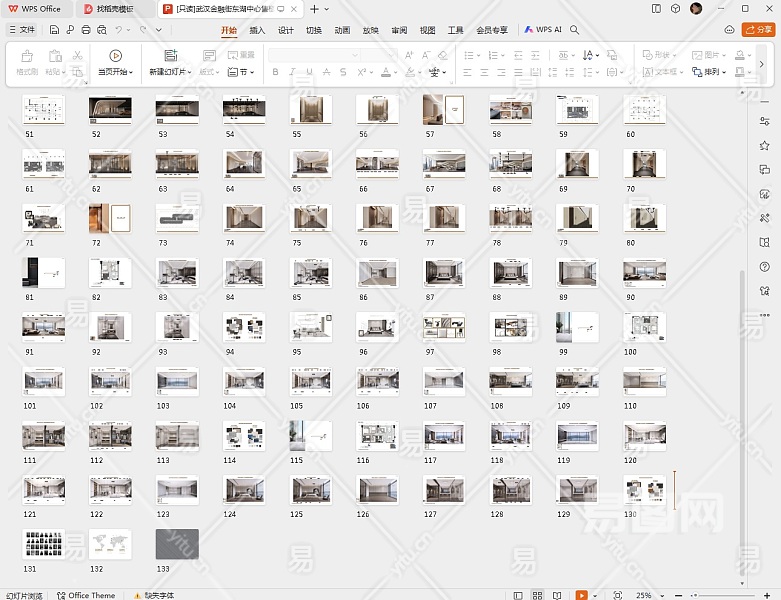Click the save icon in quick access toolbar
The image size is (781, 600).
[x=54, y=30]
